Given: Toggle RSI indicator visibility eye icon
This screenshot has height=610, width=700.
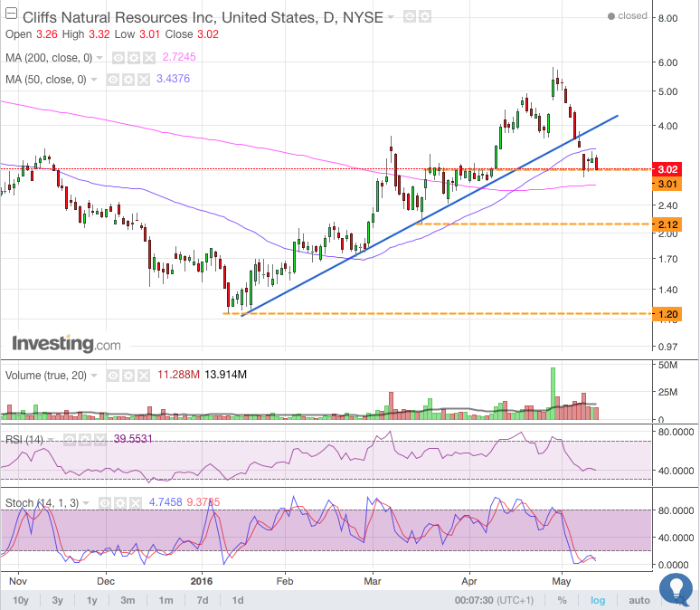Looking at the screenshot, I should point(70,440).
